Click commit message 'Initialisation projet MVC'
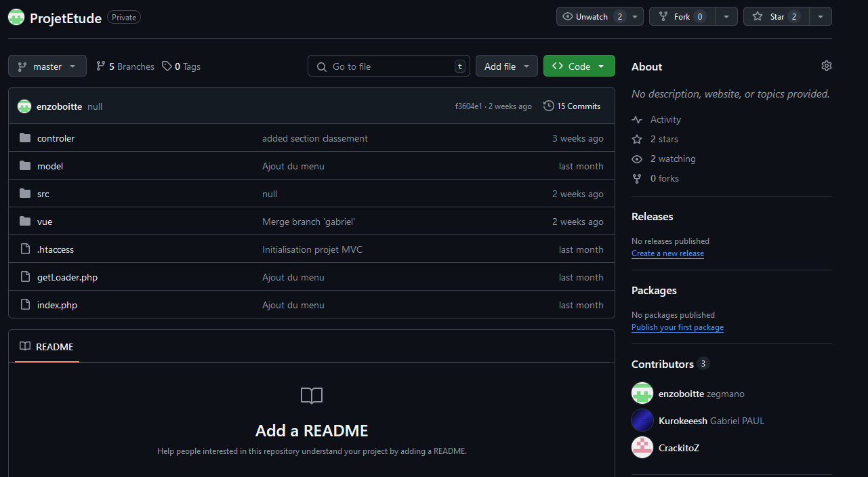 pyautogui.click(x=312, y=249)
